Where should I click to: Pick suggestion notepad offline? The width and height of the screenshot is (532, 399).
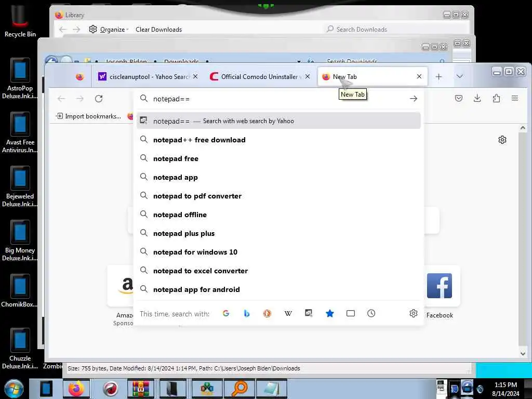tap(278, 215)
